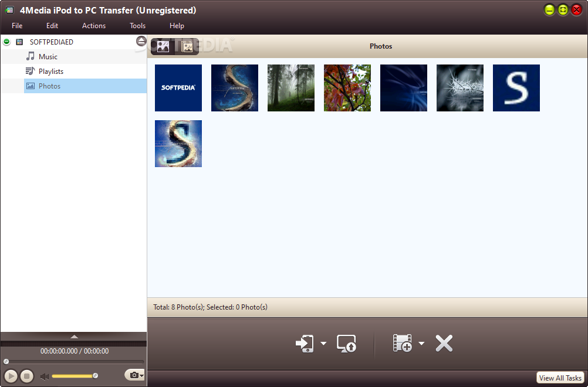This screenshot has height=387, width=588.
Task: Click the play button in player
Action: tap(11, 376)
